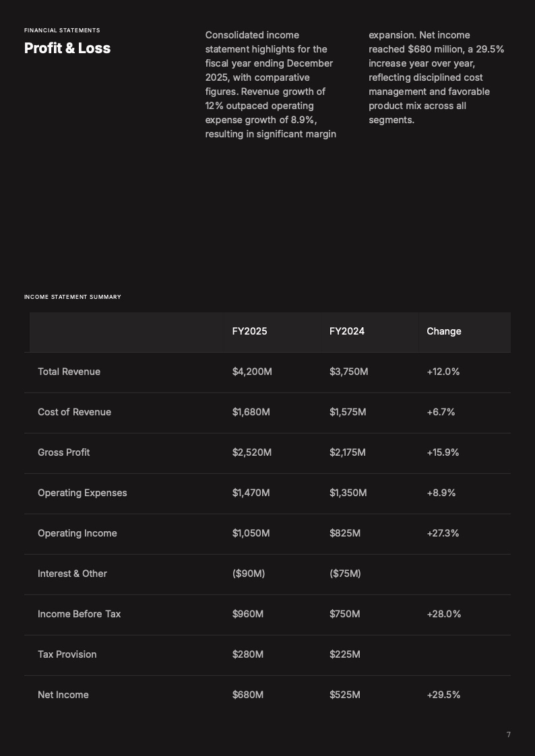Screen dimensions: 535x756
Task: Click the Income Before Tax $960M value
Action: (x=247, y=614)
